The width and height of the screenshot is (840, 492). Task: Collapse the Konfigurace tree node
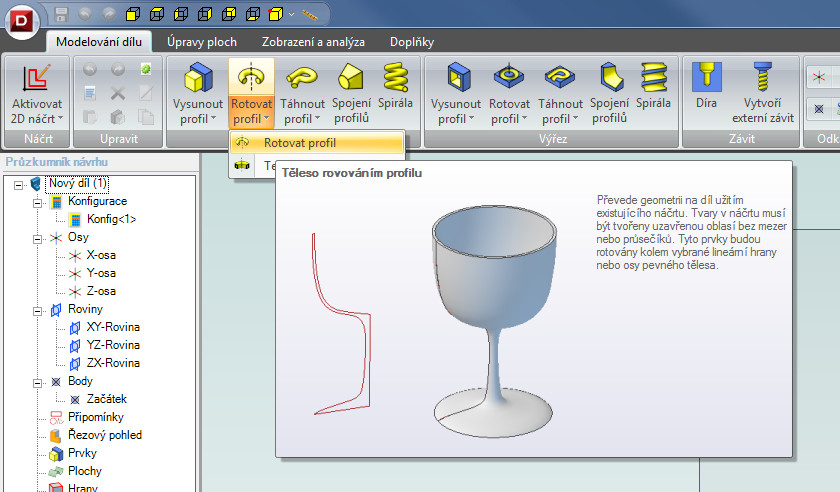tap(39, 202)
